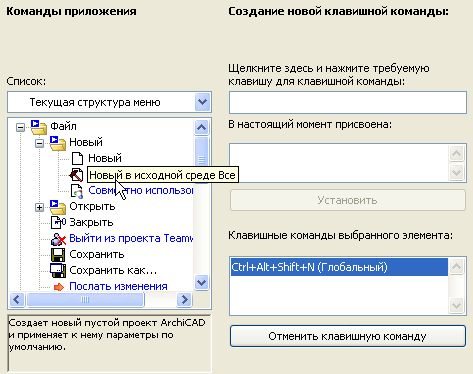Click scroll up arrow in assigned-shortcut box
The image size is (473, 374).
pyautogui.click(x=456, y=154)
